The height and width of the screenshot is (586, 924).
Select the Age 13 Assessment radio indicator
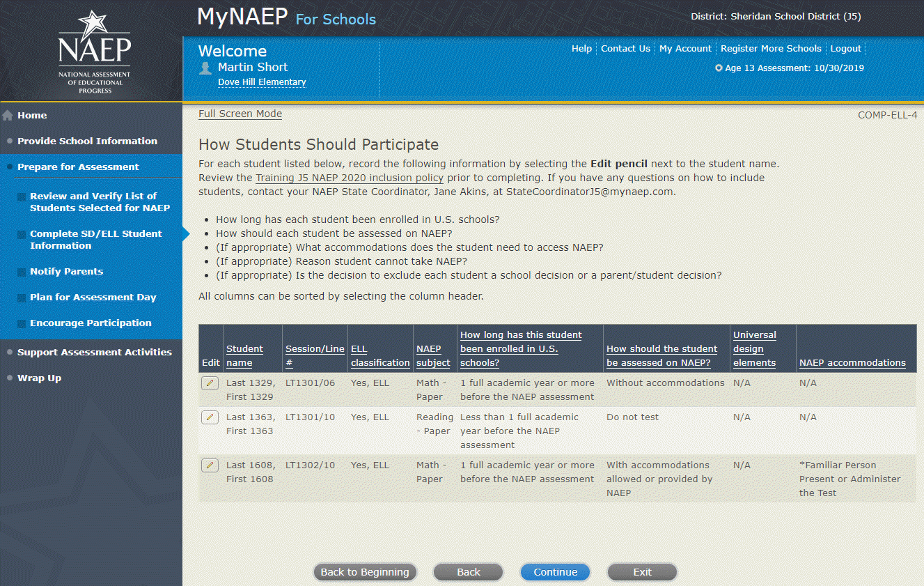pos(719,68)
